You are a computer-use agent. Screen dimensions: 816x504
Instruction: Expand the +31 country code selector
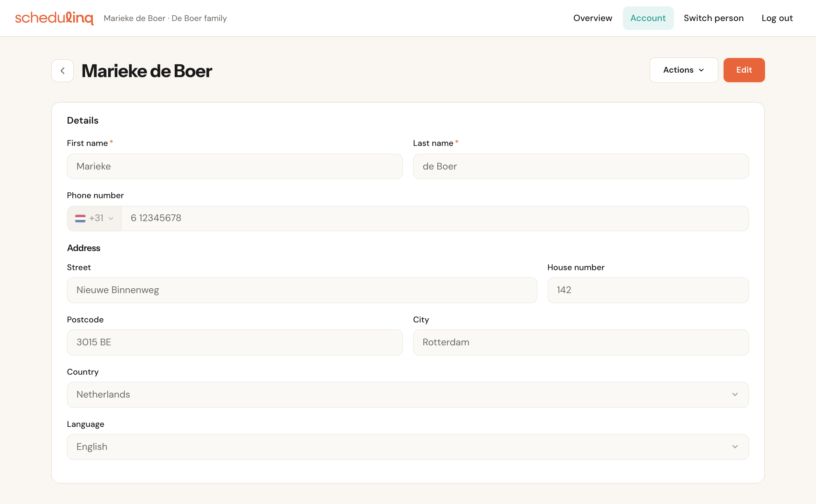coord(94,218)
